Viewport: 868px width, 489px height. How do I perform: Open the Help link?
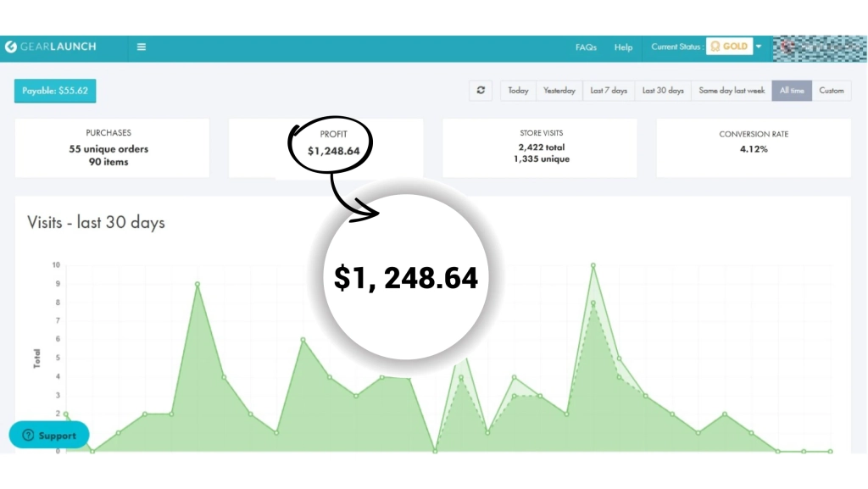pos(623,47)
